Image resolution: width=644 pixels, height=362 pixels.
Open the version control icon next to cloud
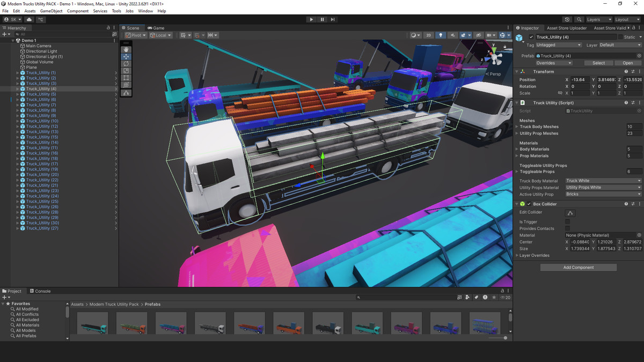pos(41,19)
